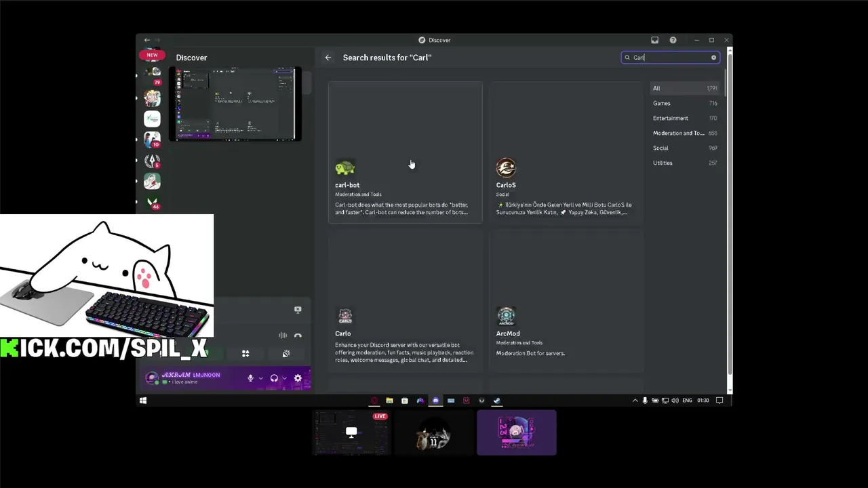Open the blond cartoon character server

click(x=153, y=98)
